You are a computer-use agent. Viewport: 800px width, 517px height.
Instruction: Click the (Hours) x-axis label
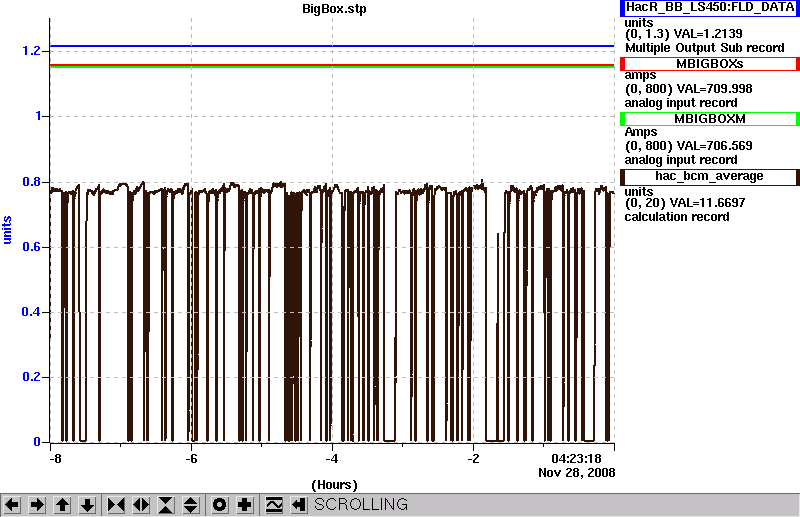pos(334,485)
